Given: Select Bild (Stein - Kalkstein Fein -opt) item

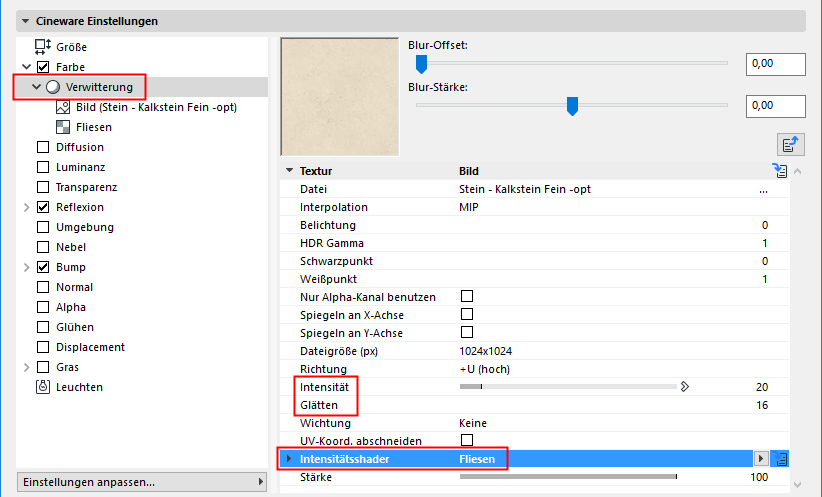Looking at the screenshot, I should click(x=156, y=107).
